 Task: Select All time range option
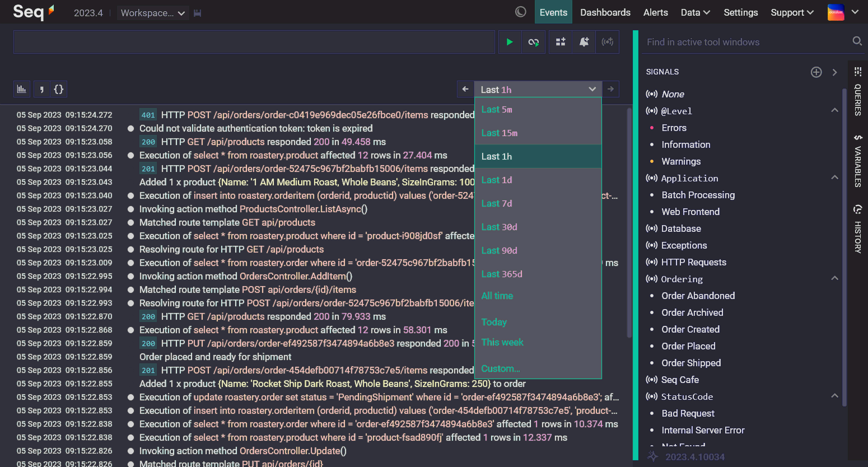(x=538, y=296)
